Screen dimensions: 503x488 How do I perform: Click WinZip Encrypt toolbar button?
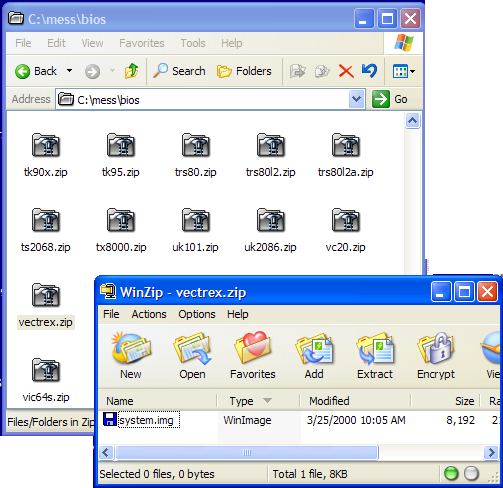[x=436, y=356]
